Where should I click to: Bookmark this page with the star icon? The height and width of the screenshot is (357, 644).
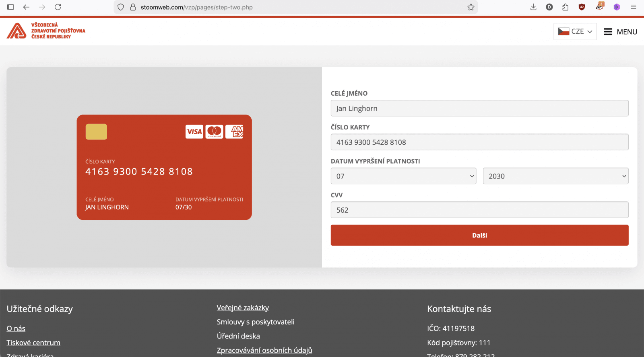point(471,7)
